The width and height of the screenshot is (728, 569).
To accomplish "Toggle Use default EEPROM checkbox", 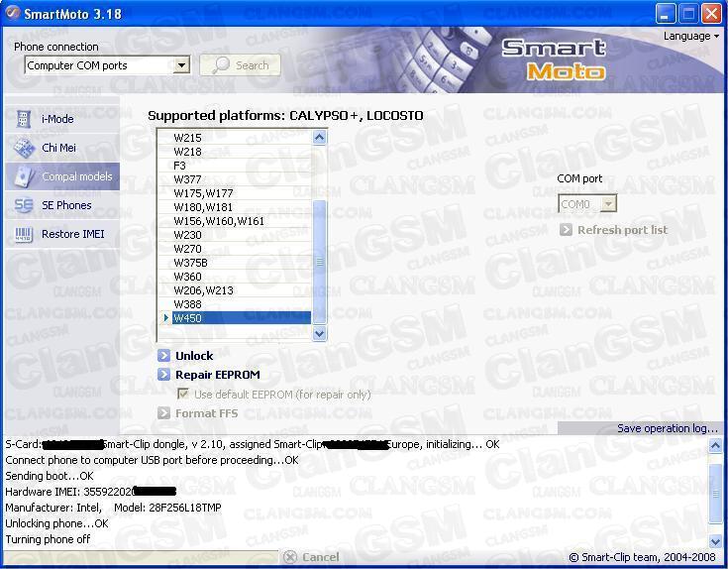I will (x=183, y=394).
